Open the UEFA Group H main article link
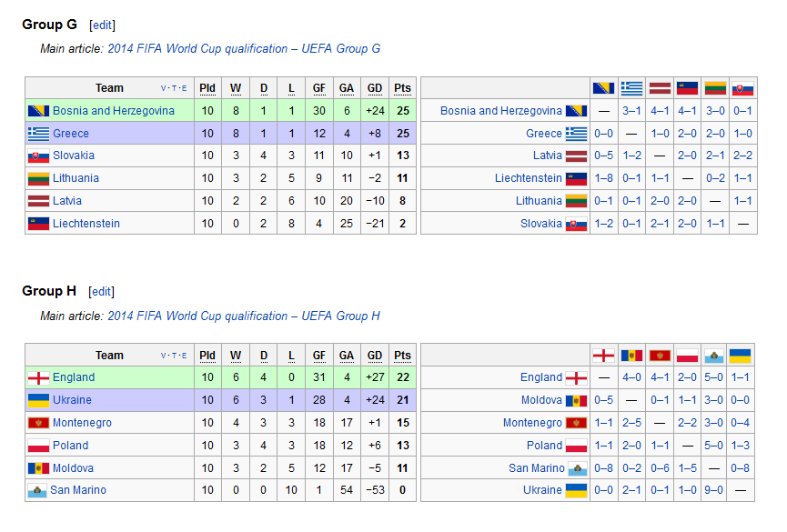The width and height of the screenshot is (787, 532). 244,316
